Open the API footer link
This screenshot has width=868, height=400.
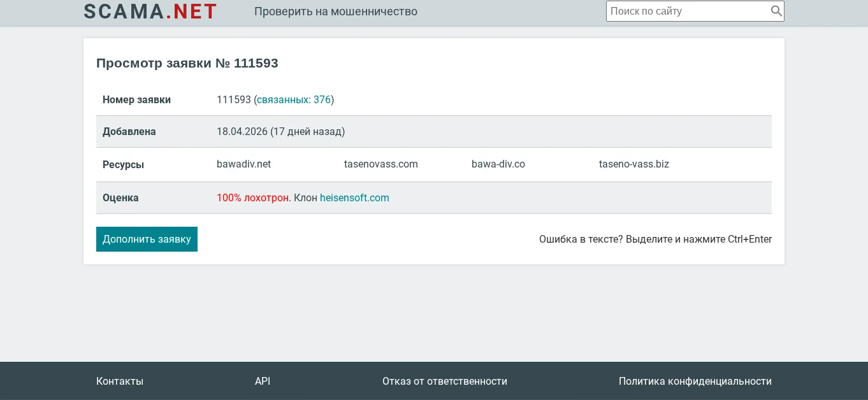[x=263, y=381]
